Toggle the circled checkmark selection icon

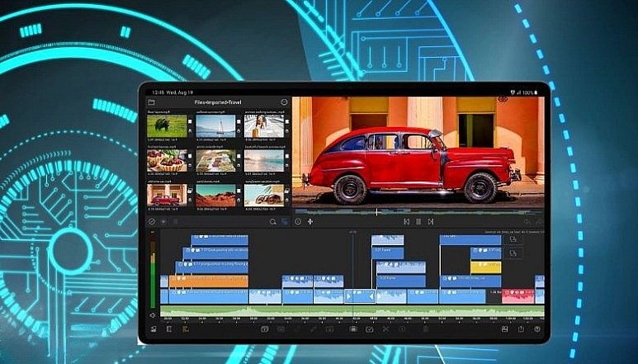151,222
